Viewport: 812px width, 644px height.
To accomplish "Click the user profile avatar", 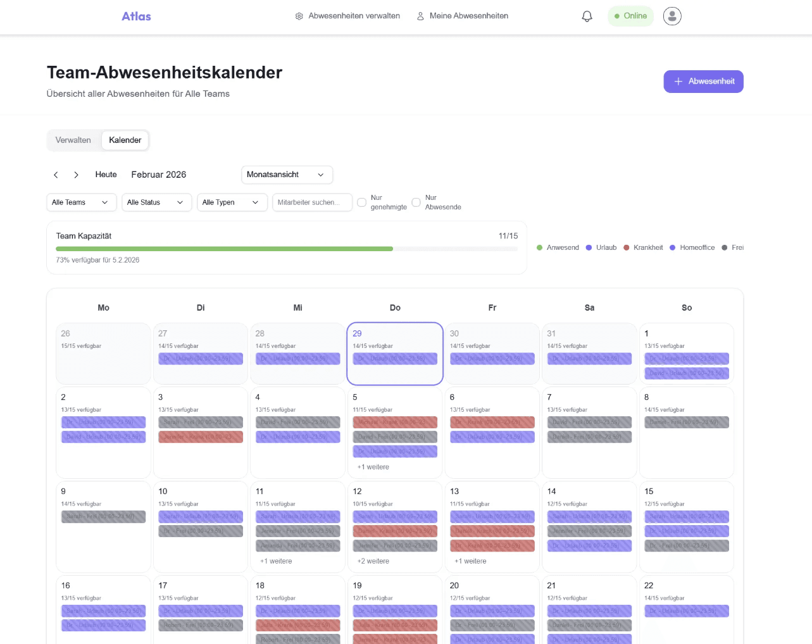I will [671, 16].
